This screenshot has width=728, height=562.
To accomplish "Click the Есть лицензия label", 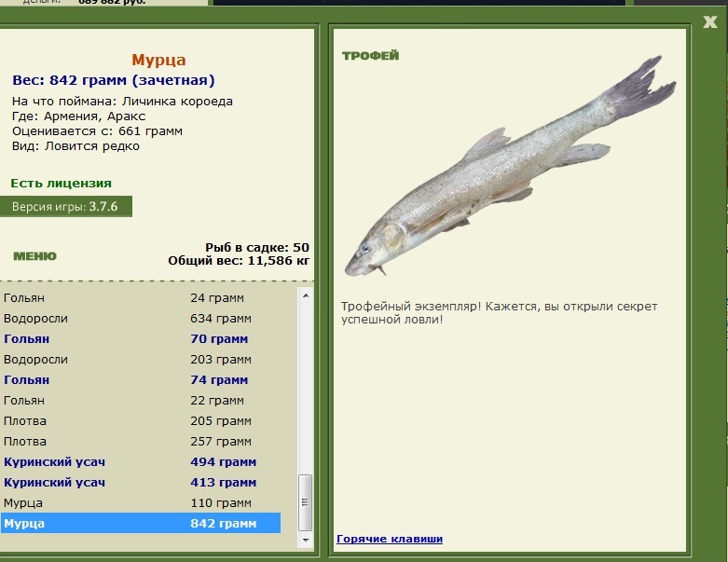I will [x=61, y=183].
